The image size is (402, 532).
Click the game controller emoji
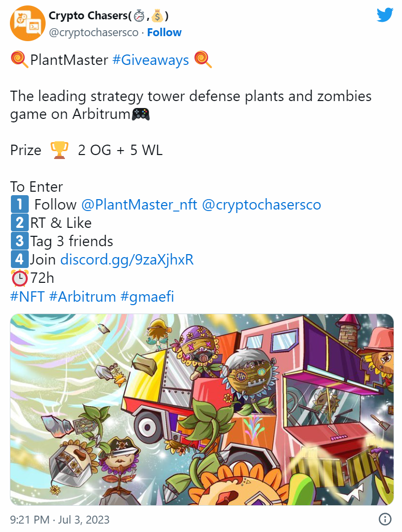[x=140, y=114]
